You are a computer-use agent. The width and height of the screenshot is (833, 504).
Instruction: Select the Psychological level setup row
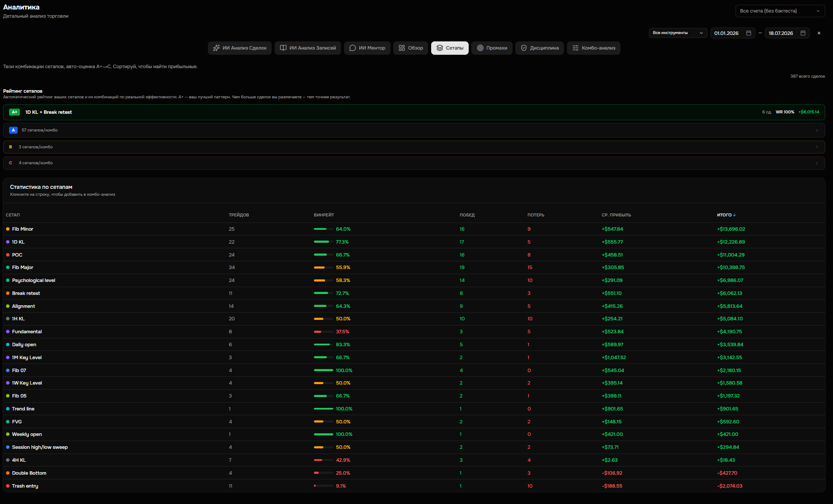(414, 280)
